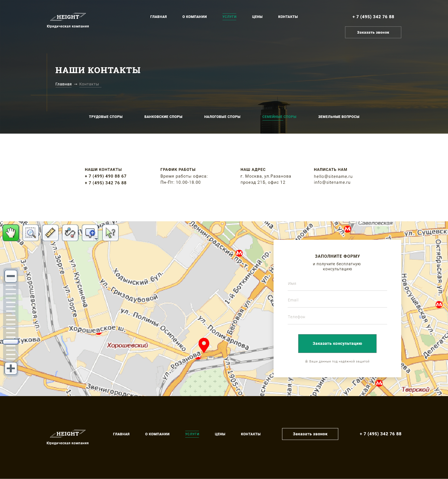The height and width of the screenshot is (479, 448).
Task: Go to СЕМЕЙНЫЕ СПОРЫ section
Action: [x=279, y=117]
